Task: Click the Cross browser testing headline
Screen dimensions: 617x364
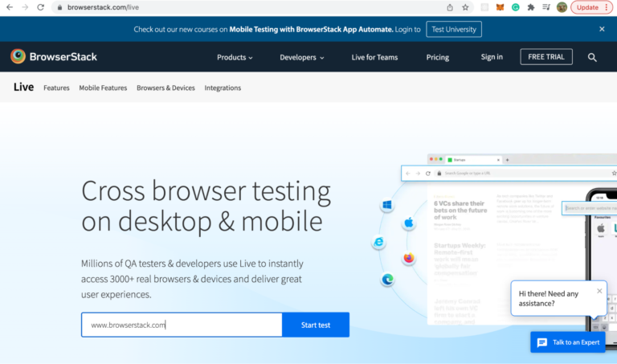Action: pos(206,206)
